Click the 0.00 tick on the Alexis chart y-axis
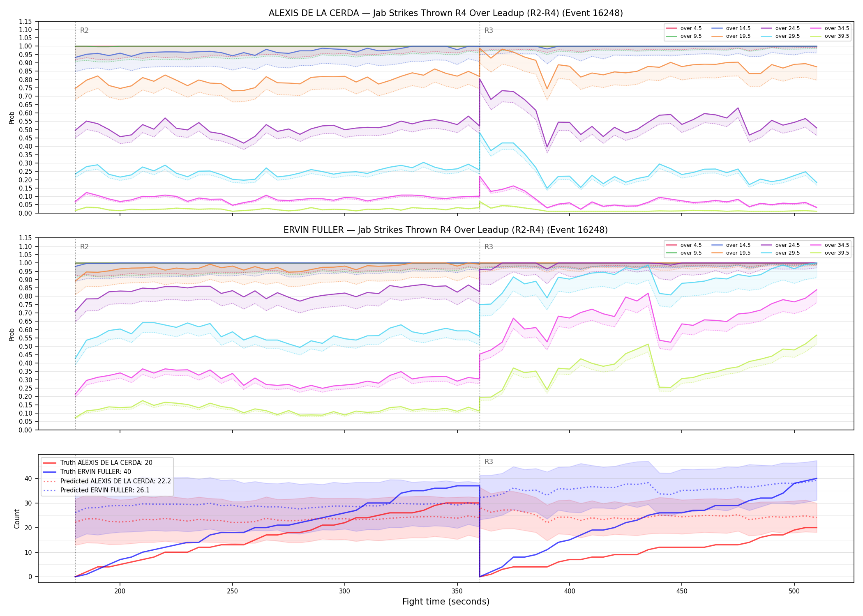The image size is (863, 616). 25,213
